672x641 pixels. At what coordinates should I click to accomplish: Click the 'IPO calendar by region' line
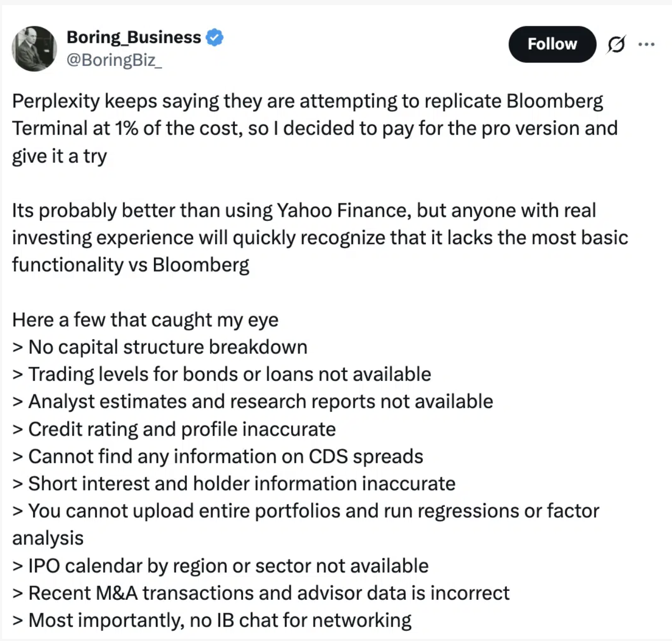pyautogui.click(x=220, y=566)
